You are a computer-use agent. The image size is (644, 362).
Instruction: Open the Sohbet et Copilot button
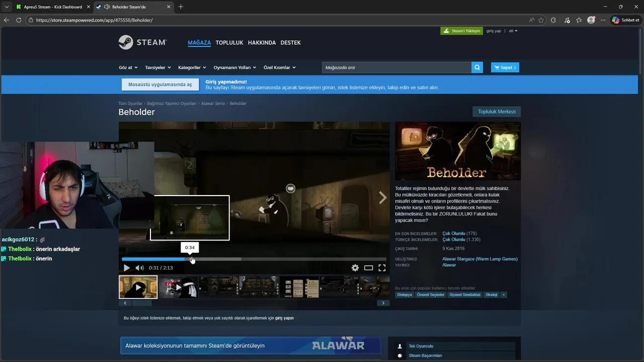point(626,20)
